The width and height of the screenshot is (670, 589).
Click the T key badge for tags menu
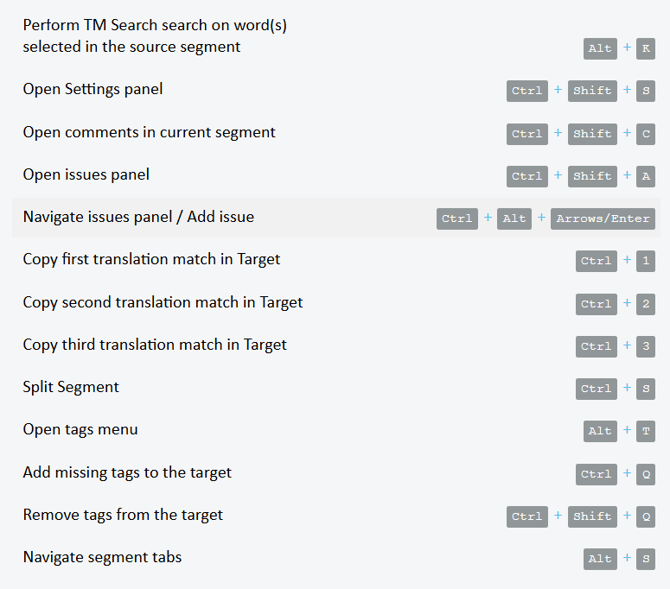(x=646, y=431)
